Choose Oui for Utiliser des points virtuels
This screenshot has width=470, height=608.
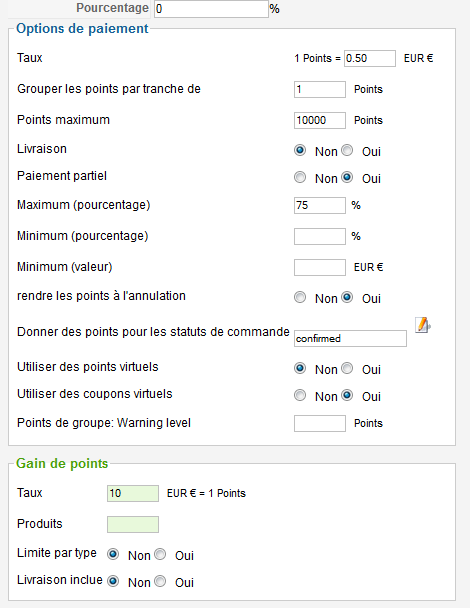click(347, 368)
